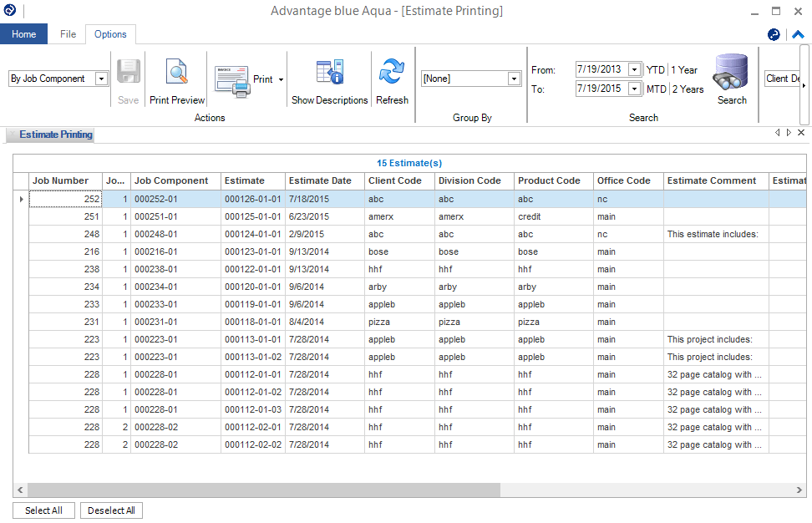This screenshot has height=523, width=812.
Task: Sort by Product Code column header
Action: point(554,180)
